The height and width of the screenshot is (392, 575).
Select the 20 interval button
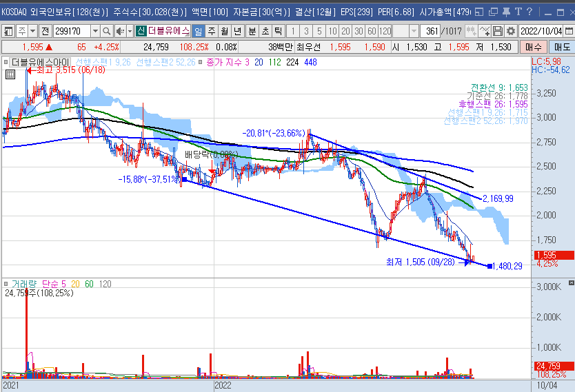(346, 31)
